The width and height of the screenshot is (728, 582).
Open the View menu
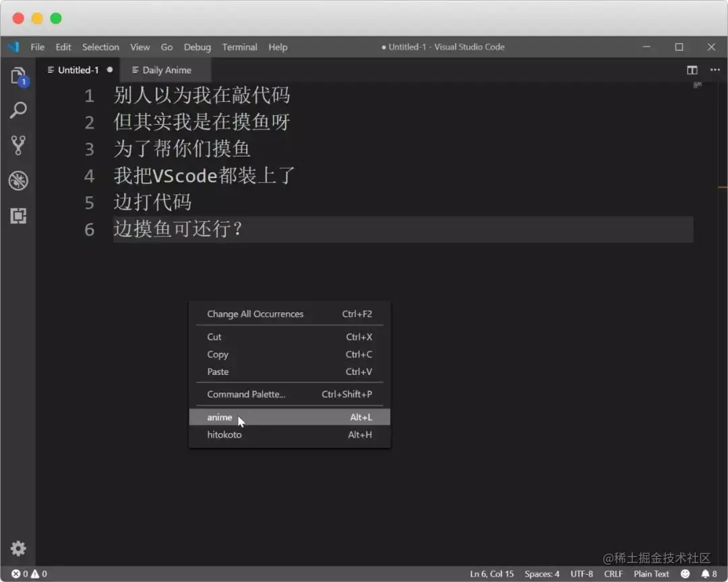pos(140,47)
